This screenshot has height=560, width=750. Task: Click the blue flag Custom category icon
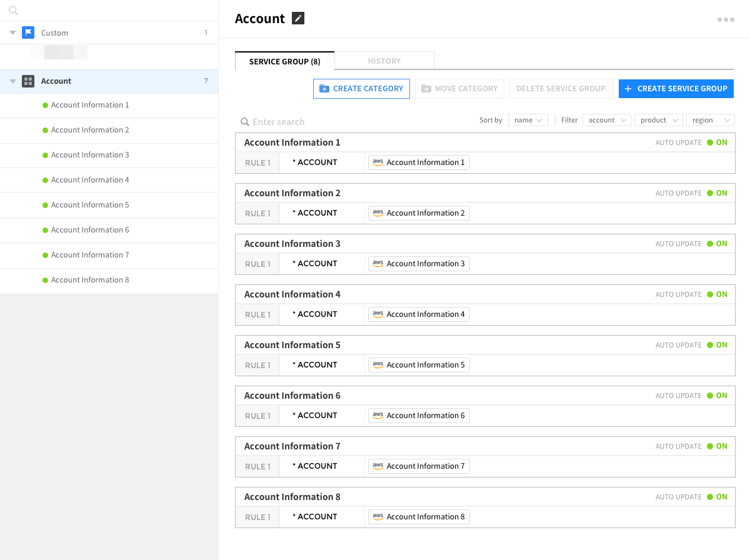click(28, 32)
